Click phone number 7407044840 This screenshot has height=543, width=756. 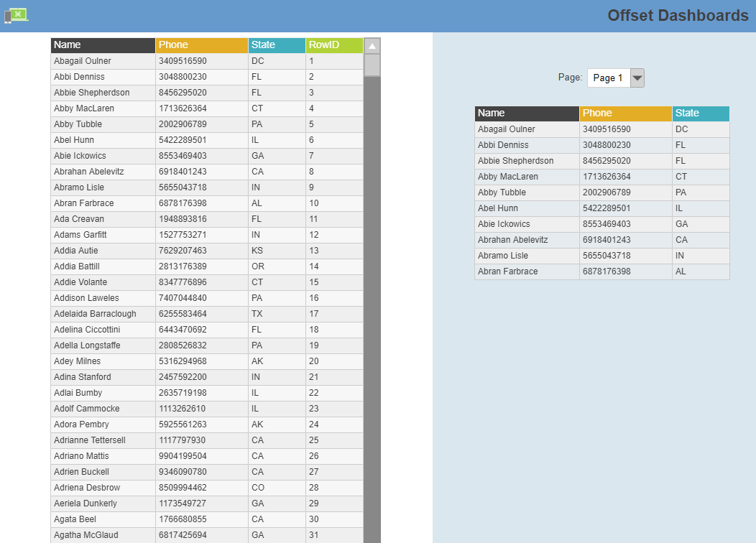click(x=183, y=298)
